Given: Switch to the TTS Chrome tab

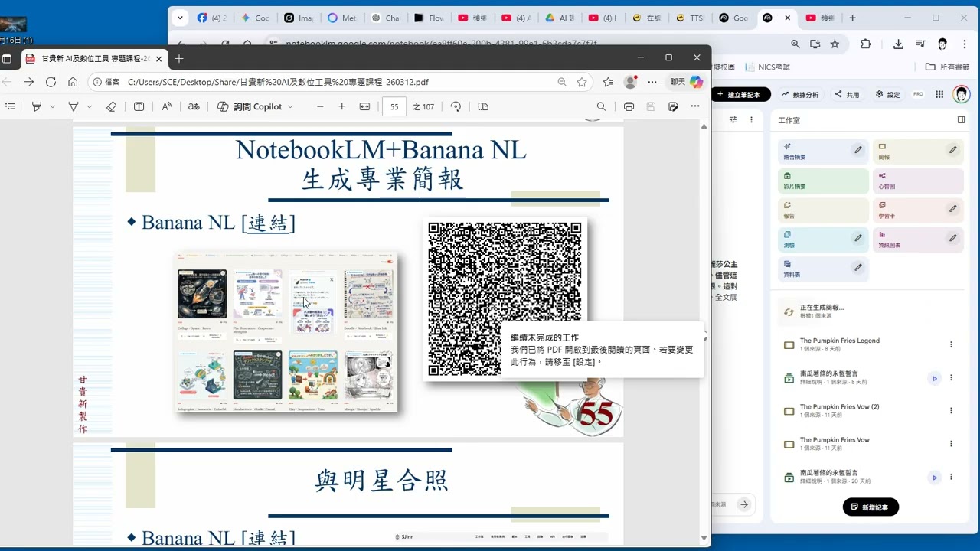Looking at the screenshot, I should pos(690,18).
